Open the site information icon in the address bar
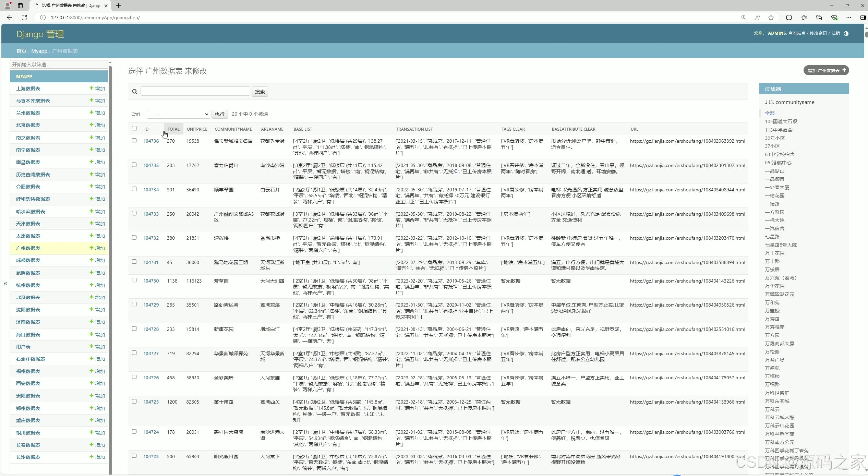 pyautogui.click(x=43, y=18)
